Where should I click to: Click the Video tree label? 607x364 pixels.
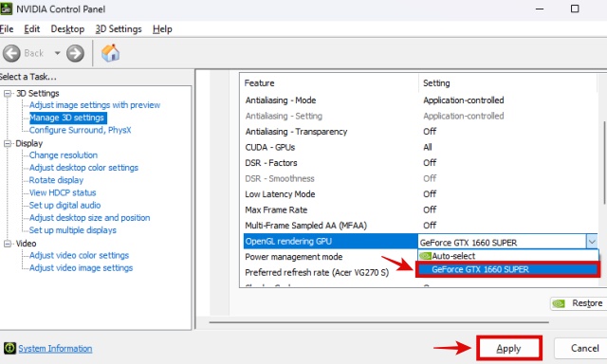pos(26,244)
